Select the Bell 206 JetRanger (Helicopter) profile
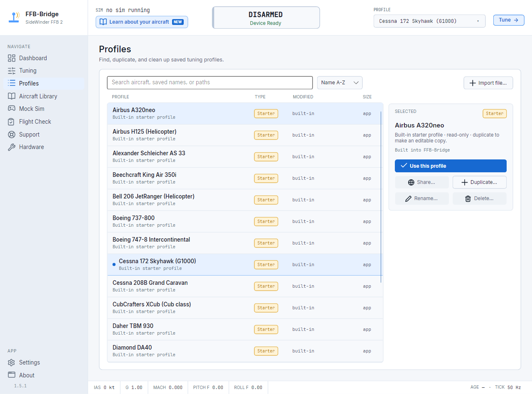 [x=245, y=200]
